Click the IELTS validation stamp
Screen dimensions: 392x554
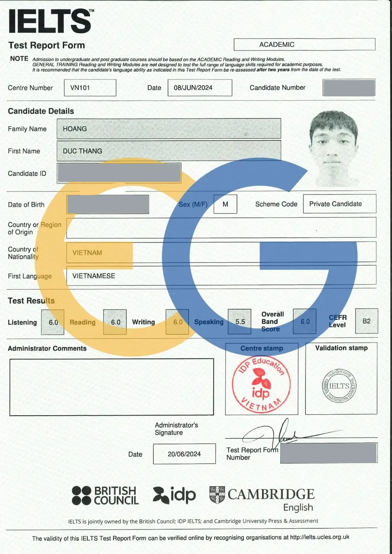coord(339,386)
